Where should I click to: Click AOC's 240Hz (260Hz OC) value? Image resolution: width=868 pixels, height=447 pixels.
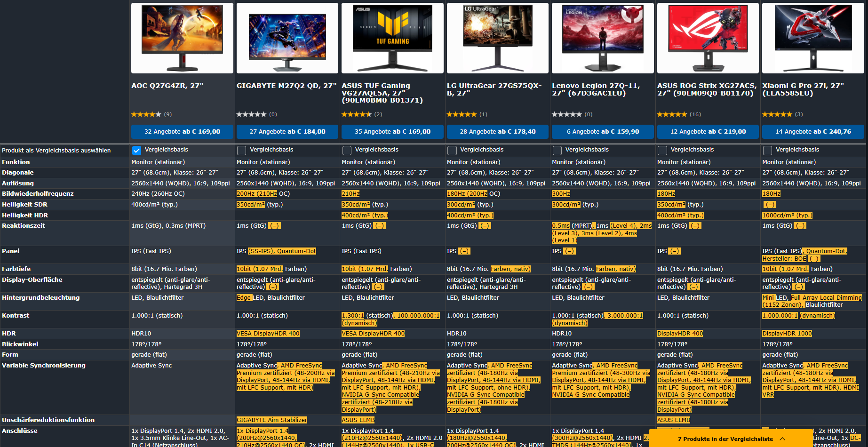158,193
